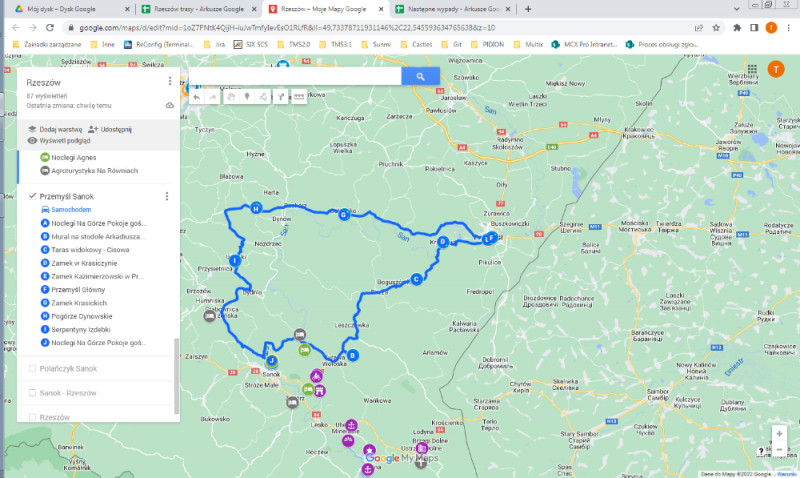Switch to the Mój dysk Google tab
800x478 pixels.
coord(60,8)
